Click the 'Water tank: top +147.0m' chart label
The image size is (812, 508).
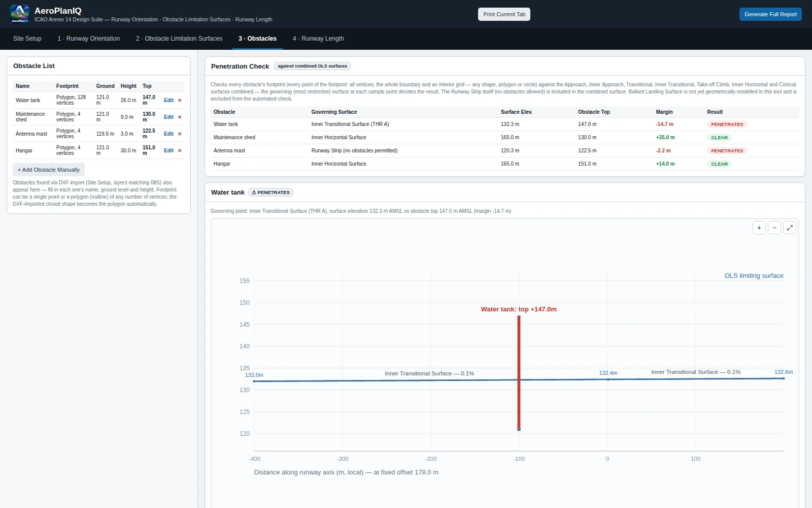519,309
